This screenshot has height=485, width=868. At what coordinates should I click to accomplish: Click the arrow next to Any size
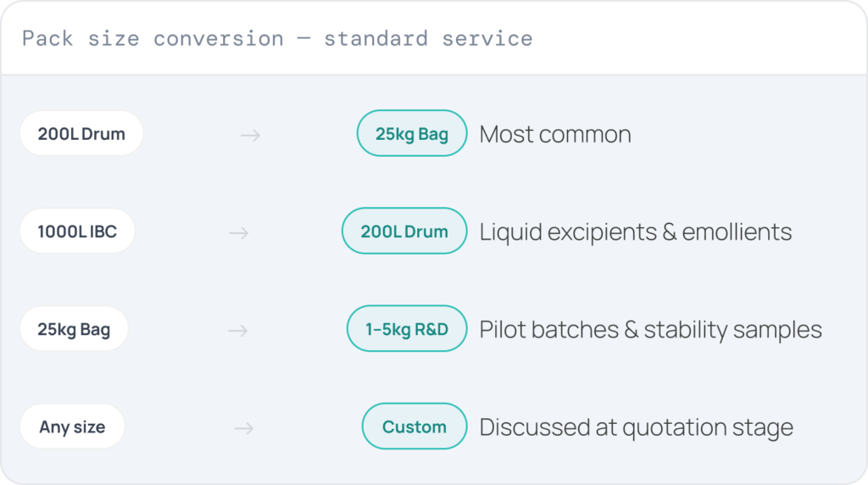pos(243,428)
